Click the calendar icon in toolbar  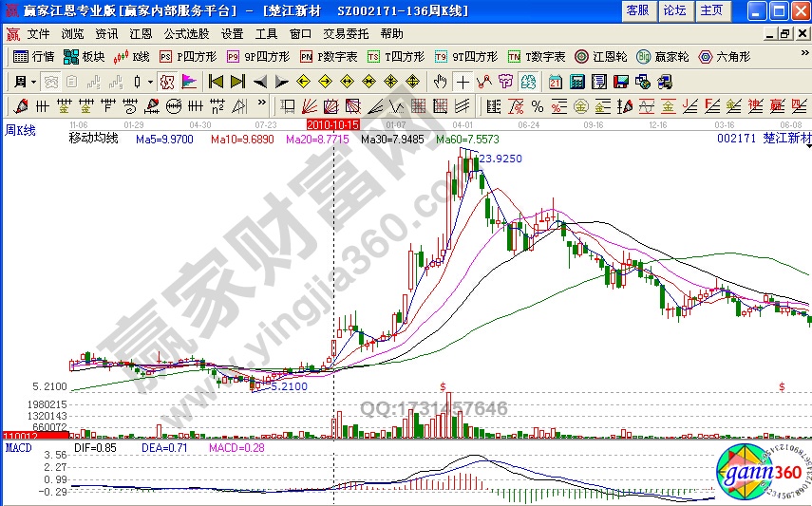pyautogui.click(x=554, y=81)
